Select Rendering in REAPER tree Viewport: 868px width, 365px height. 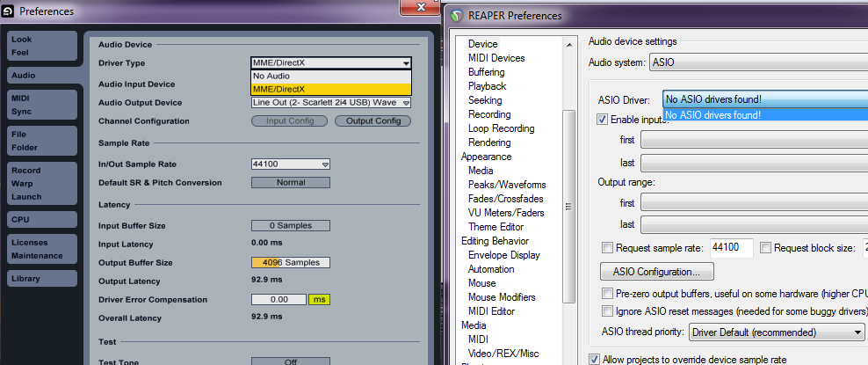point(489,142)
